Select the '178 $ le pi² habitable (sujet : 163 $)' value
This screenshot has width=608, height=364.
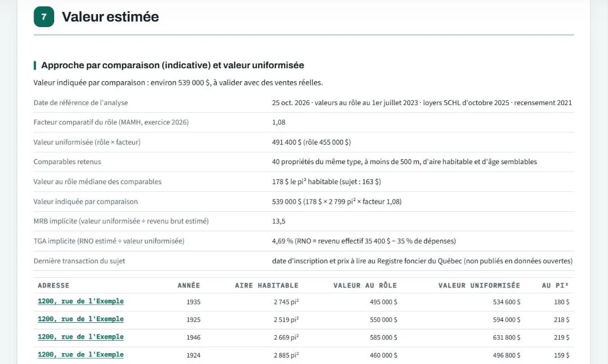pyautogui.click(x=327, y=181)
